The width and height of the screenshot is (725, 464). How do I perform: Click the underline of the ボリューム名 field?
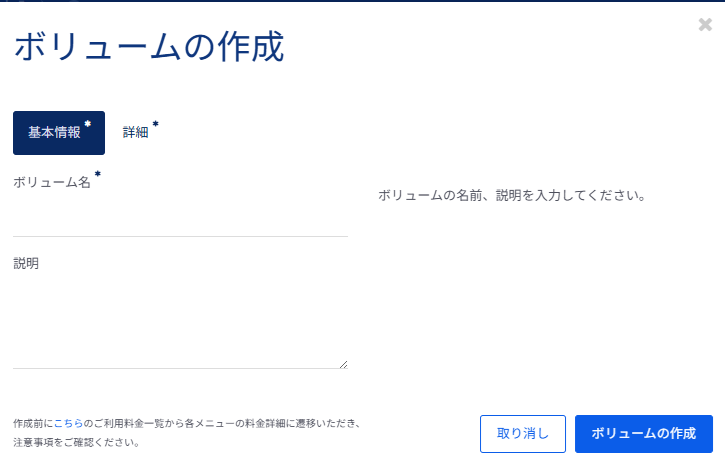click(x=180, y=236)
